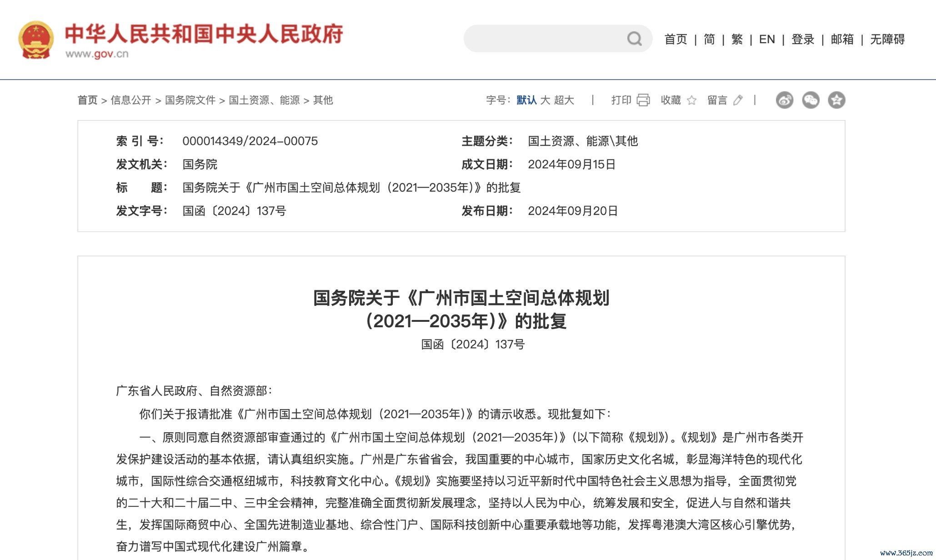This screenshot has width=936, height=560.
Task: Open 登录 login link
Action: tap(803, 39)
